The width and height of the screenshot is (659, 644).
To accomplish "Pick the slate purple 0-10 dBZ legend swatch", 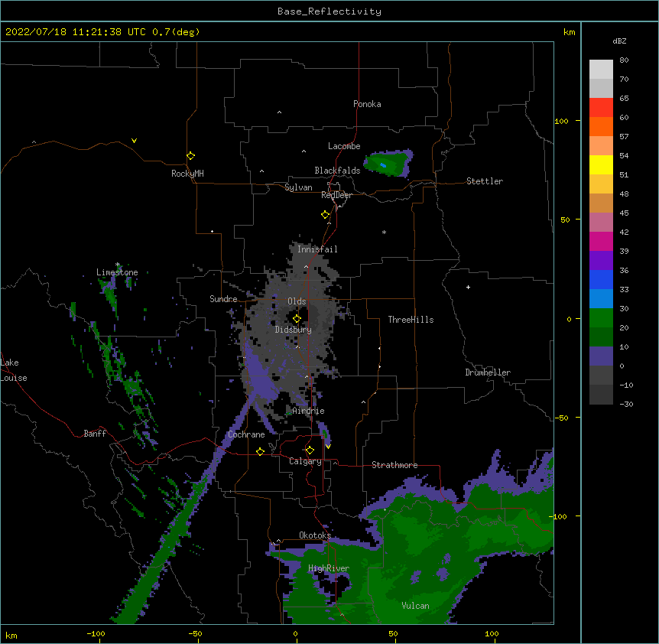I will (601, 356).
